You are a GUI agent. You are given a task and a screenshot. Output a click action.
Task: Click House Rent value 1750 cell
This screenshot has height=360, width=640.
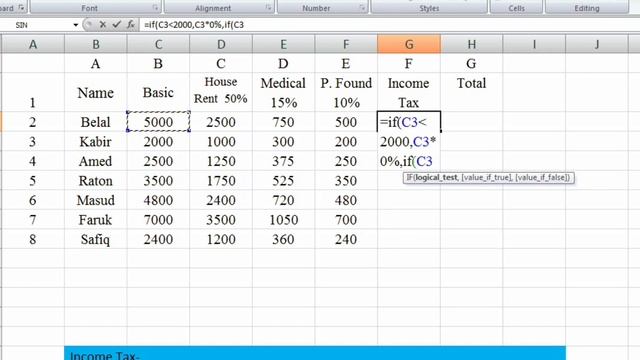coord(221,180)
